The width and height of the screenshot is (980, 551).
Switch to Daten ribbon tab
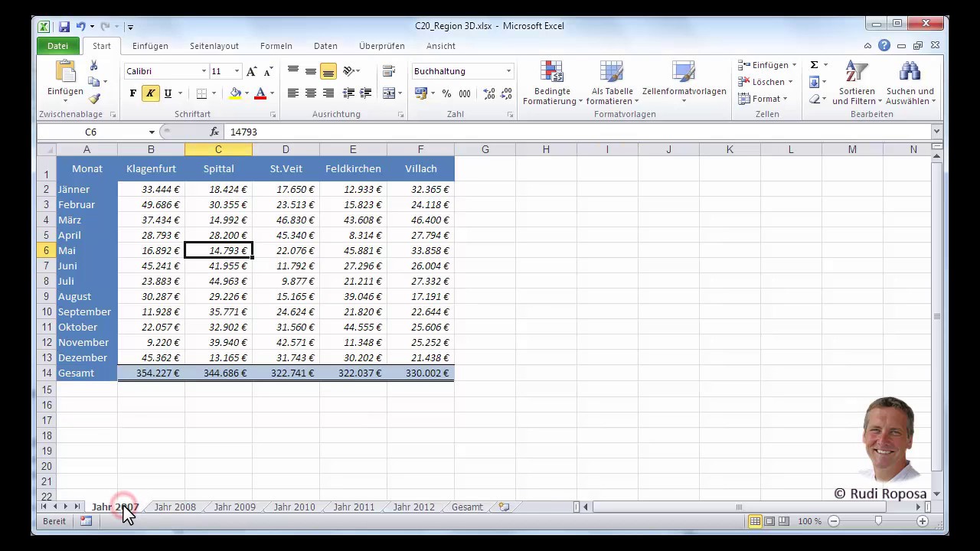[x=325, y=46]
